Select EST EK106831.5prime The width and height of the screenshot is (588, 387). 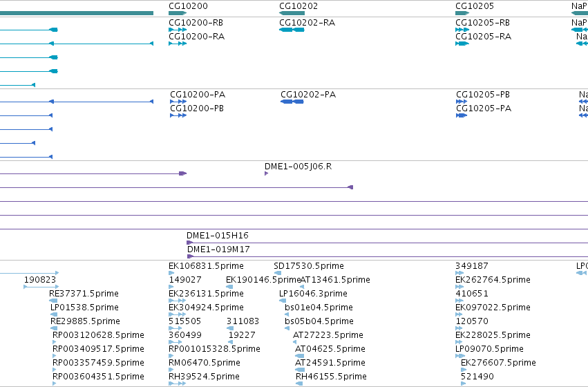pyautogui.click(x=207, y=266)
